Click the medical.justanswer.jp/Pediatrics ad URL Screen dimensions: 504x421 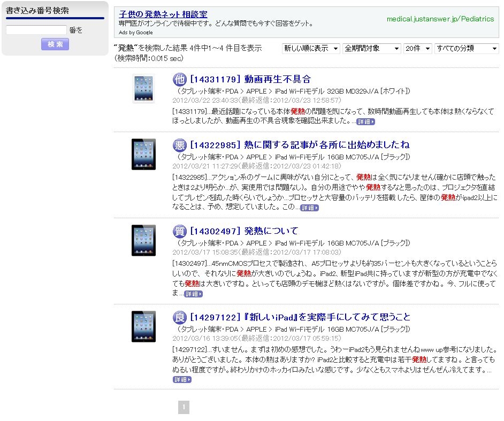(x=440, y=19)
